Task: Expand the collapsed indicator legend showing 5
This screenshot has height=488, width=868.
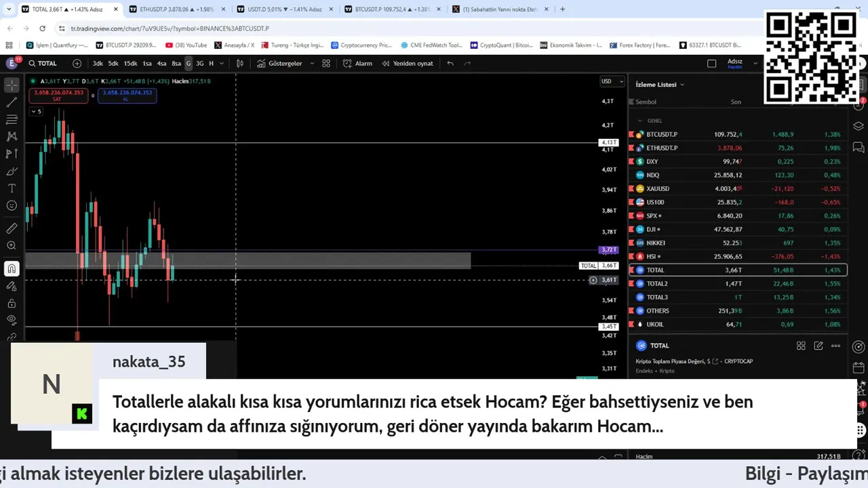Action: tap(35, 111)
